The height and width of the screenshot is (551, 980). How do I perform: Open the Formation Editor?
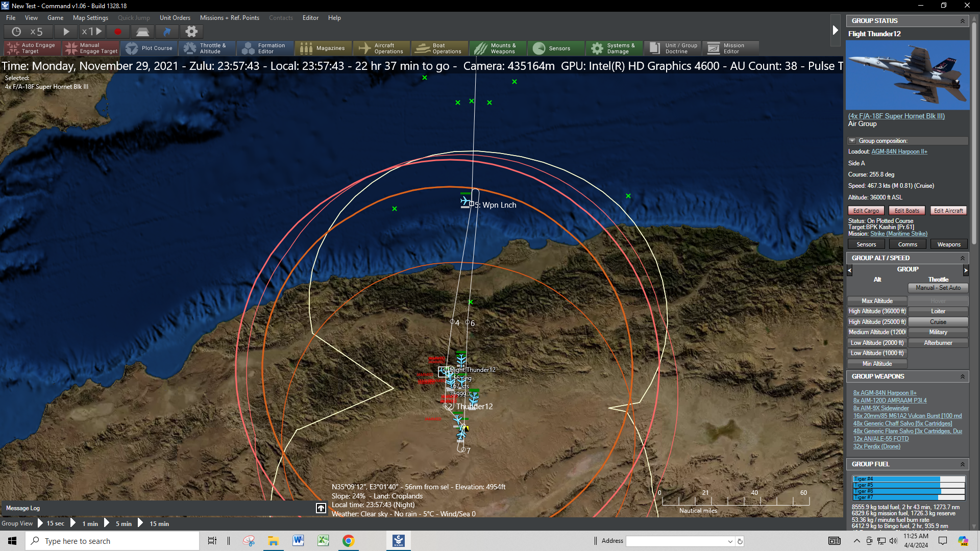coord(265,48)
